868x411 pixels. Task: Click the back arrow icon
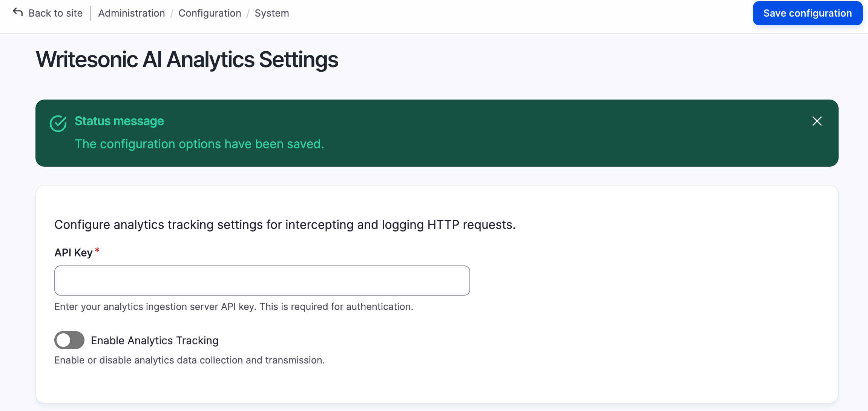[18, 12]
